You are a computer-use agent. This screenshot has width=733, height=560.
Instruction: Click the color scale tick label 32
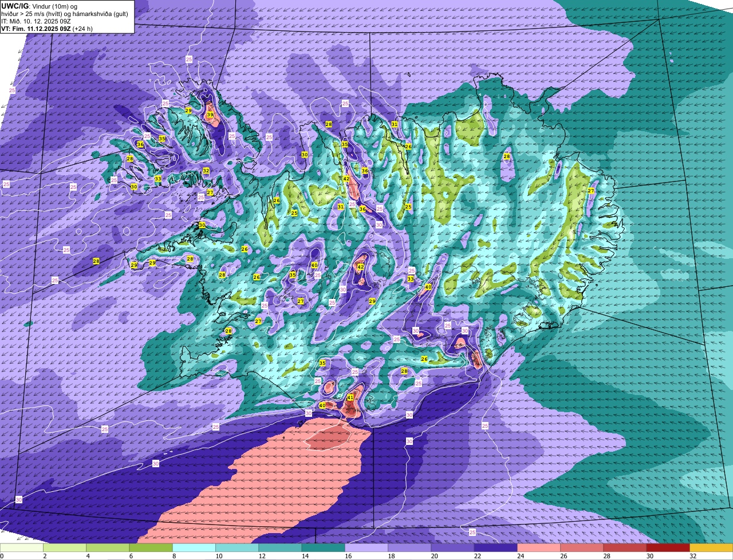click(693, 556)
